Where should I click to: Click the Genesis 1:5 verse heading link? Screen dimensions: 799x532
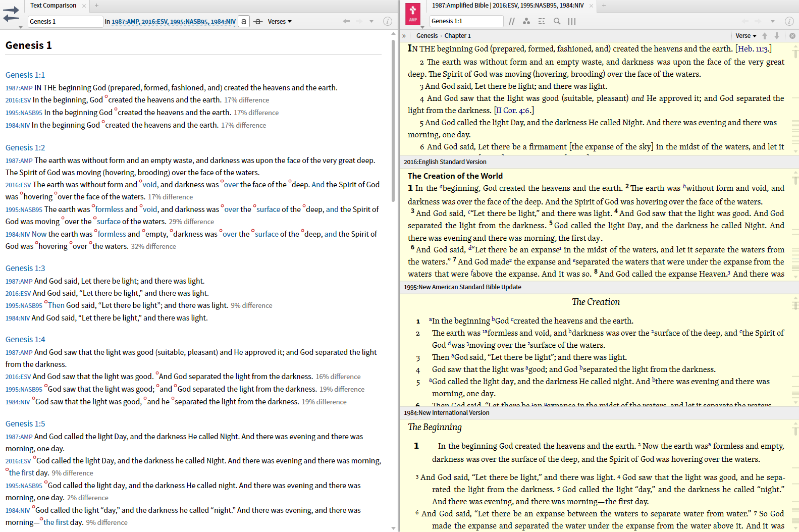tap(25, 423)
